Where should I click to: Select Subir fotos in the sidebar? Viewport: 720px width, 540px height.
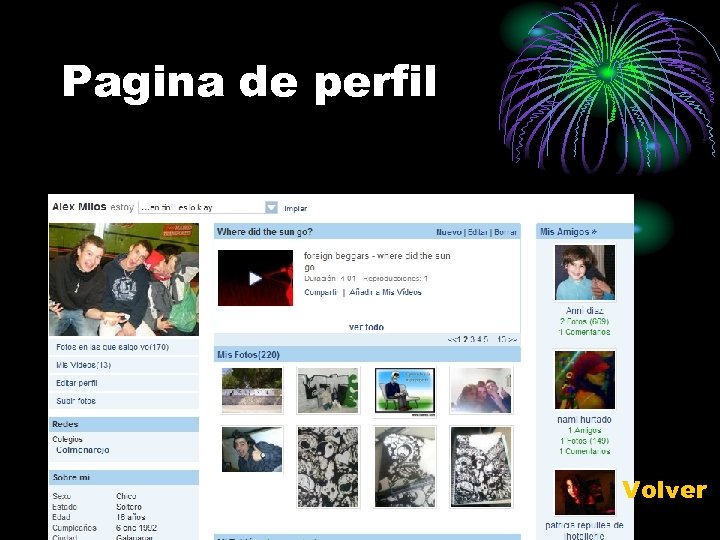(x=76, y=401)
